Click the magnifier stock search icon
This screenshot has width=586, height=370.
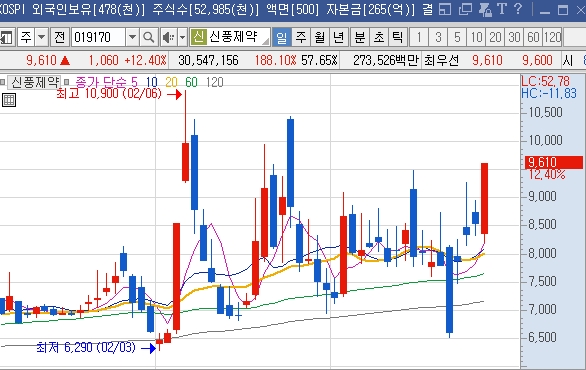148,37
